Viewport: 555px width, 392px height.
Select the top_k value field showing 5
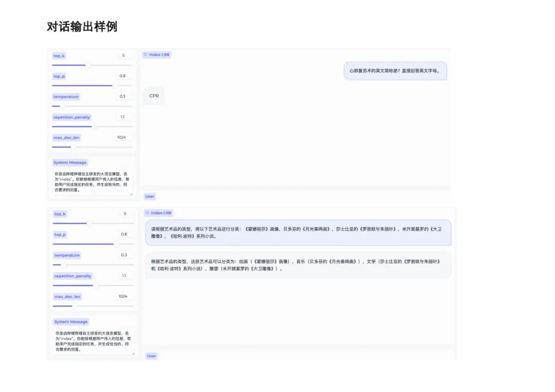click(x=124, y=55)
